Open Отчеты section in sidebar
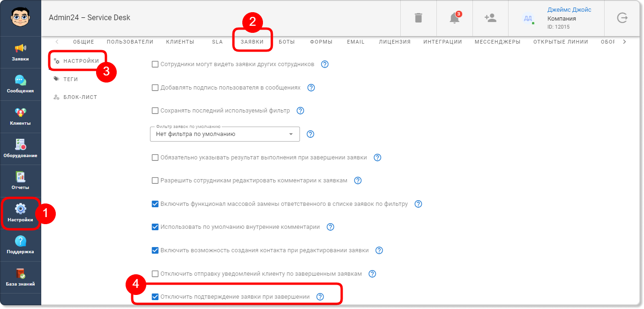644x309 pixels. pos(21,181)
